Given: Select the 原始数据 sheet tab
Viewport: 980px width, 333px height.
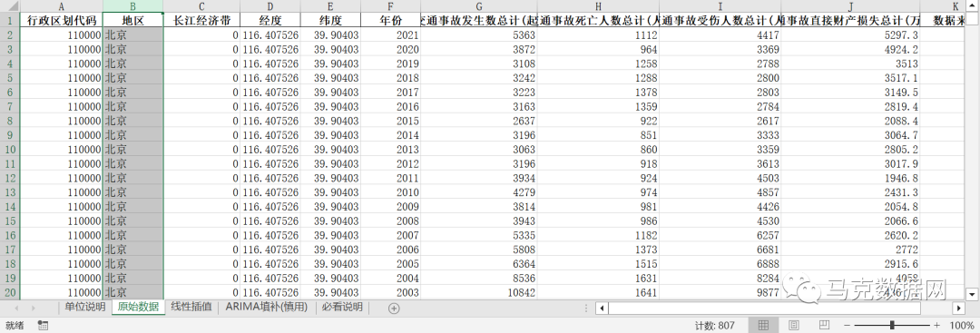Looking at the screenshot, I should click(x=138, y=308).
